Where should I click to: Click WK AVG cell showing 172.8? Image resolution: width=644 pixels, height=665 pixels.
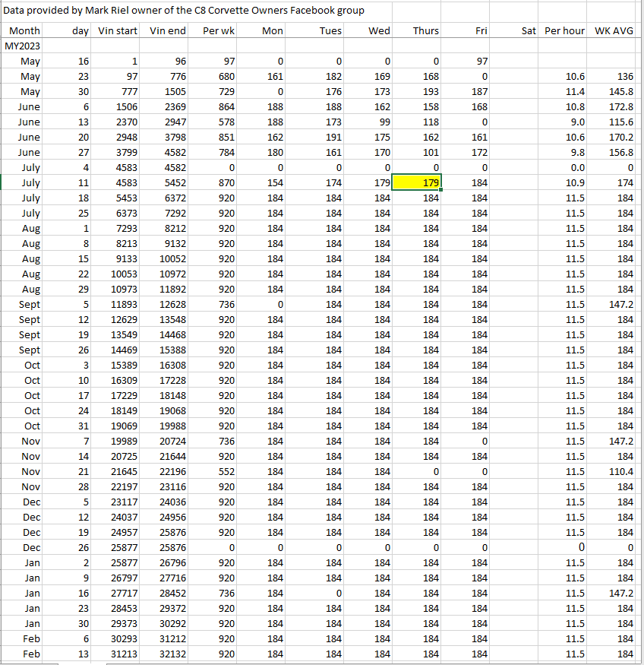click(x=614, y=106)
